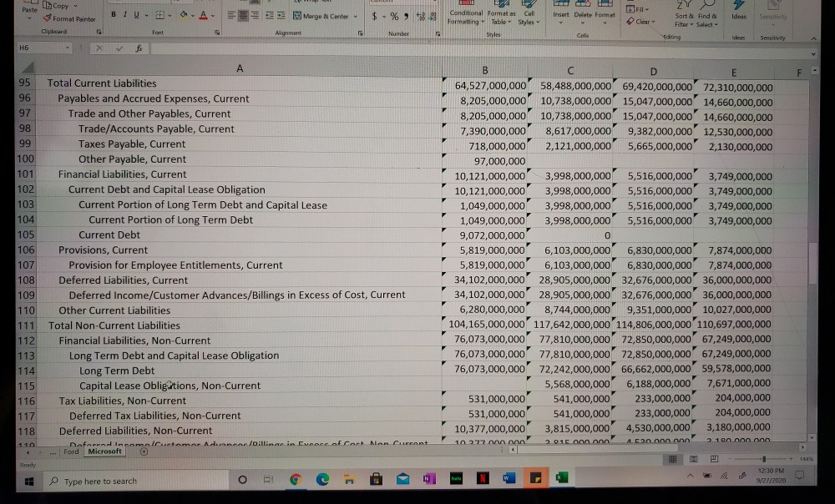This screenshot has width=835, height=504.
Task: Open the Copy options dropdown arrow
Action: pos(76,6)
